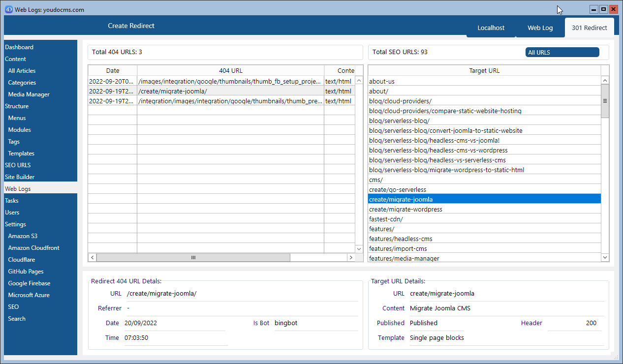623x364 pixels.
Task: Click the 4D app icon in title bar
Action: tap(8, 9)
